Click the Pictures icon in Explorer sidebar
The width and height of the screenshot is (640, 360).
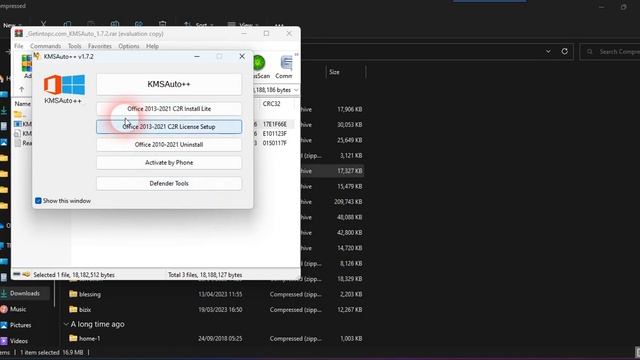pos(4,325)
